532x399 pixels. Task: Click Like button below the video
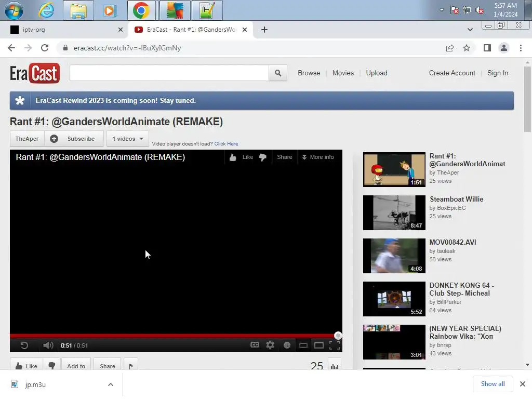click(x=26, y=366)
